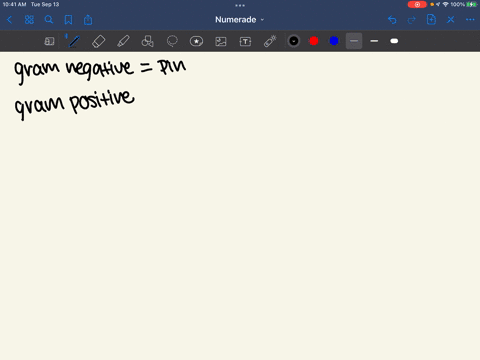Viewport: 480px width, 360px height.
Task: Open the three-dot more options menu
Action: (470, 20)
